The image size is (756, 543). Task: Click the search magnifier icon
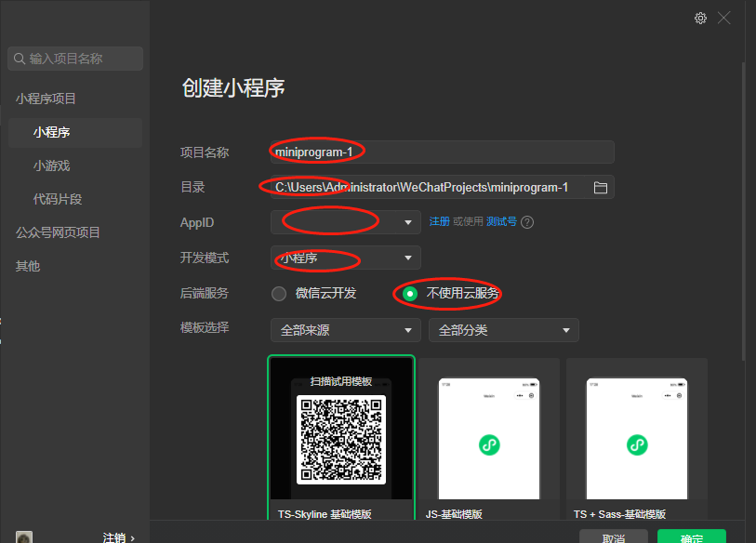[20, 59]
